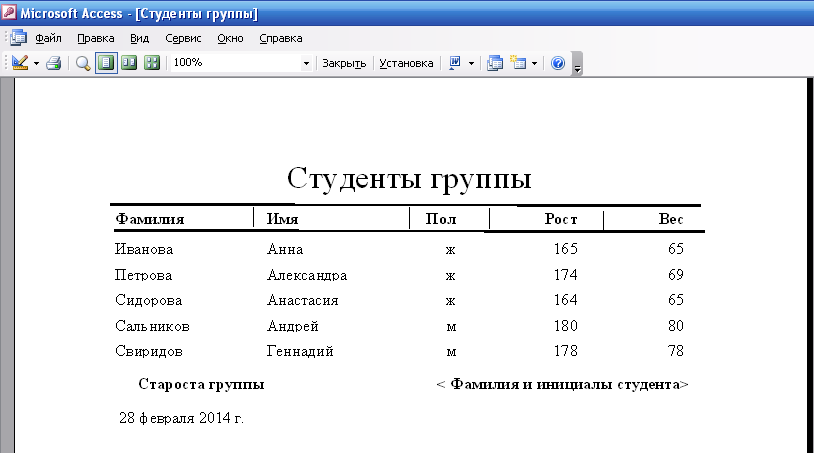Image resolution: width=814 pixels, height=453 pixels.
Task: Click the report title Студенты группы
Action: coord(409,178)
